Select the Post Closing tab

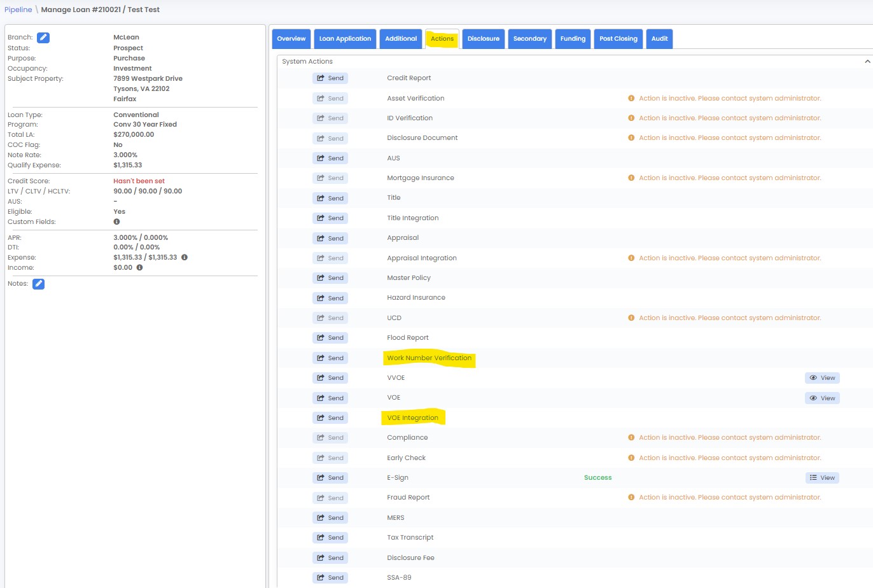[618, 39]
